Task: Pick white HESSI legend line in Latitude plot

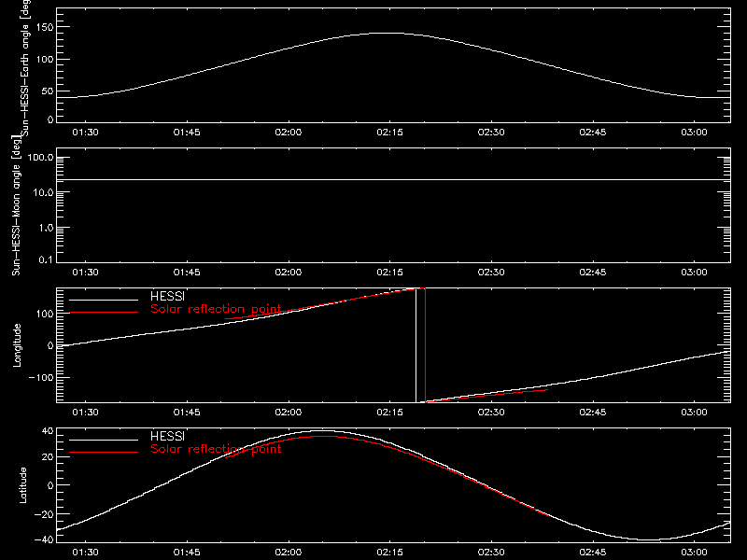Action: coord(104,440)
